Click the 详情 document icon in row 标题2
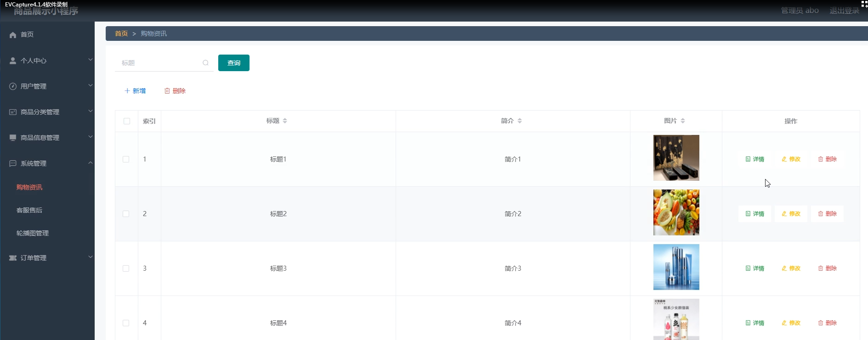 pyautogui.click(x=748, y=214)
